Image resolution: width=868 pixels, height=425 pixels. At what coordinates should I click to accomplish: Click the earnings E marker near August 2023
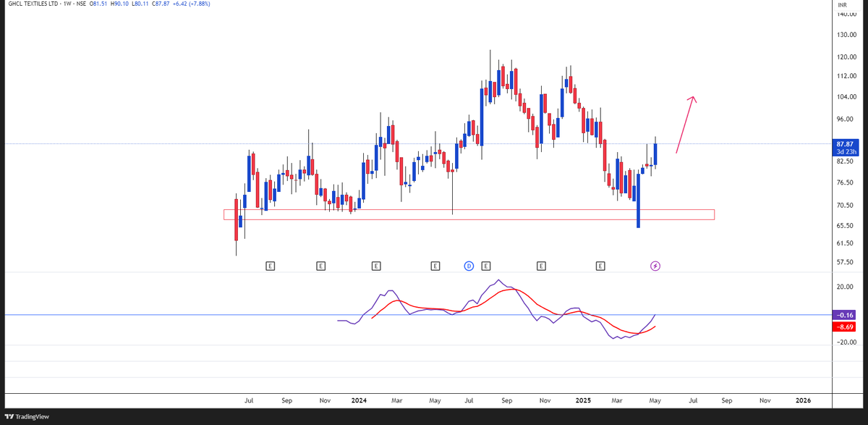[x=270, y=266]
